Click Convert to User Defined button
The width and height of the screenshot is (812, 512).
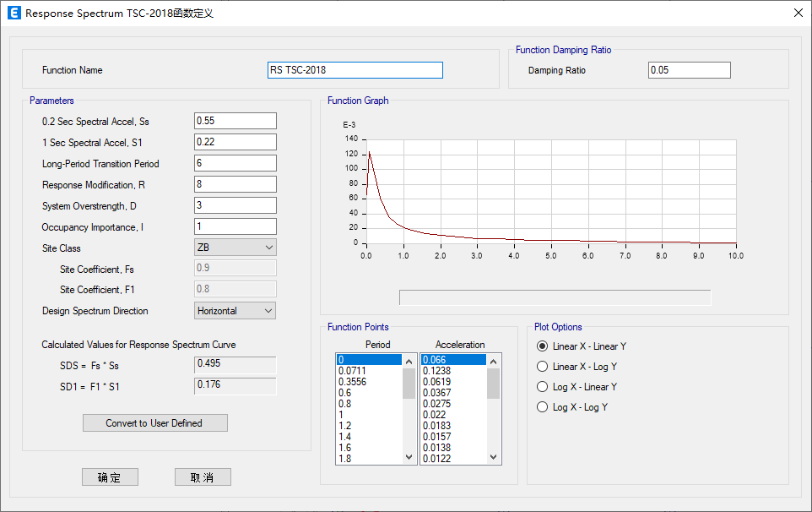[154, 423]
